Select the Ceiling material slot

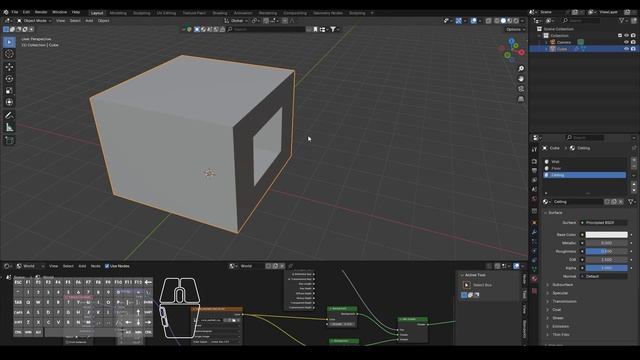coord(584,175)
